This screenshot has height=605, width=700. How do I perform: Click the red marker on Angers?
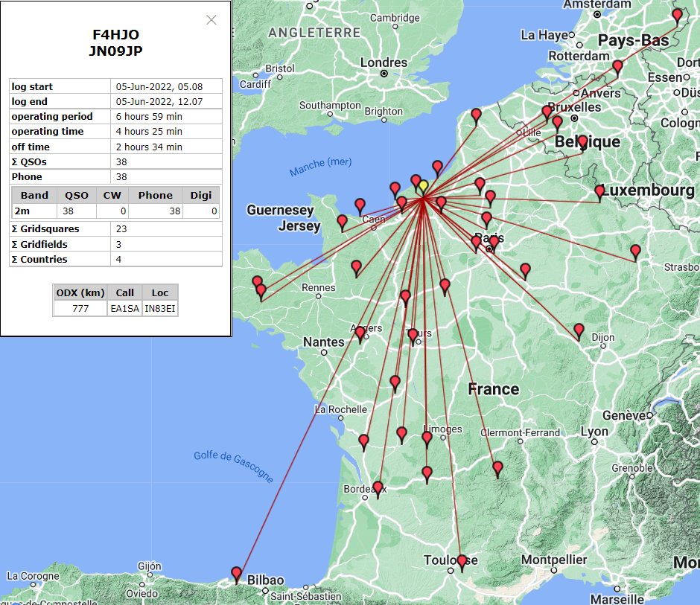click(360, 334)
